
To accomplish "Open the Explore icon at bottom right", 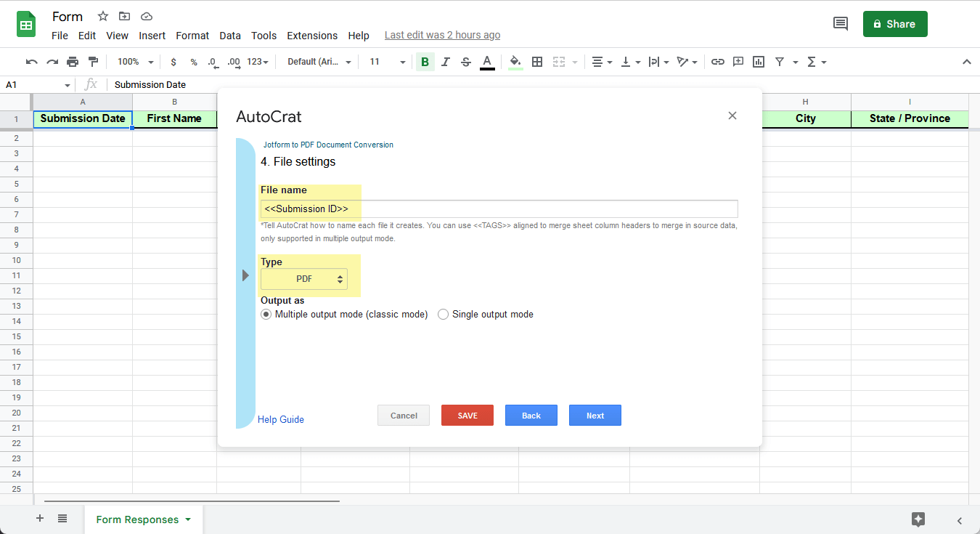I will (x=918, y=519).
